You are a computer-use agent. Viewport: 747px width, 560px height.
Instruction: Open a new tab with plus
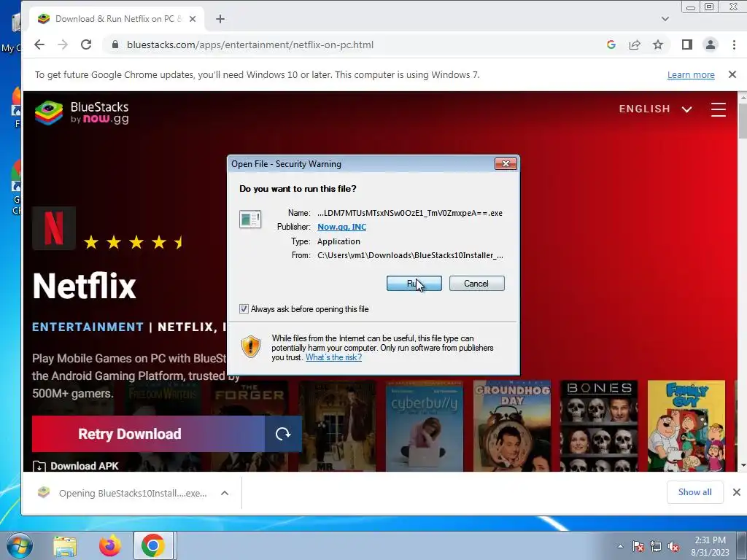(x=220, y=19)
